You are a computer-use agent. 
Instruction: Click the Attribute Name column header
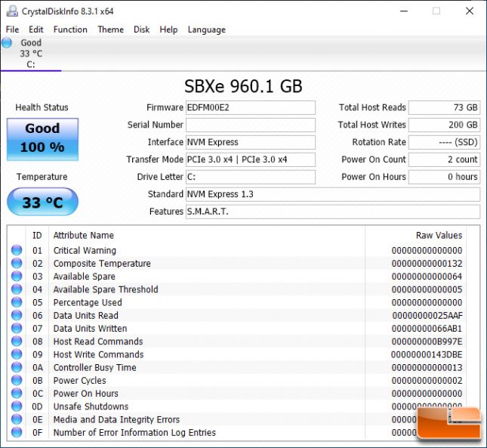pos(84,235)
